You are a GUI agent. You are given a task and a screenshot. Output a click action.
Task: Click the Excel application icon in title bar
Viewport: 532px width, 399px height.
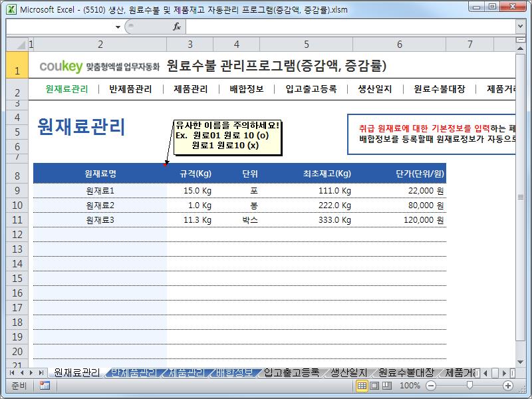pos(11,9)
